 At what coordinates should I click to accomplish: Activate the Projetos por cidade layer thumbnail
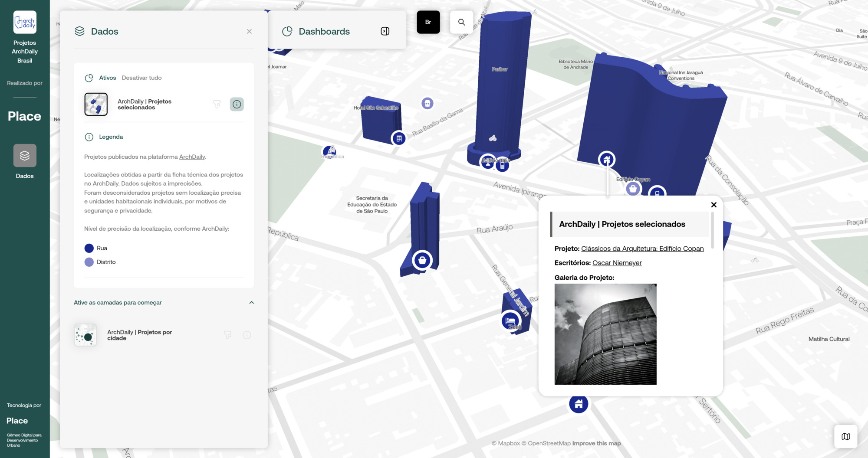(85, 335)
